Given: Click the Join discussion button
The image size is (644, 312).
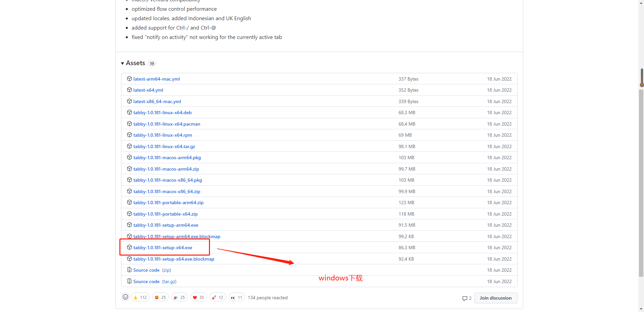Looking at the screenshot, I should [495, 298].
